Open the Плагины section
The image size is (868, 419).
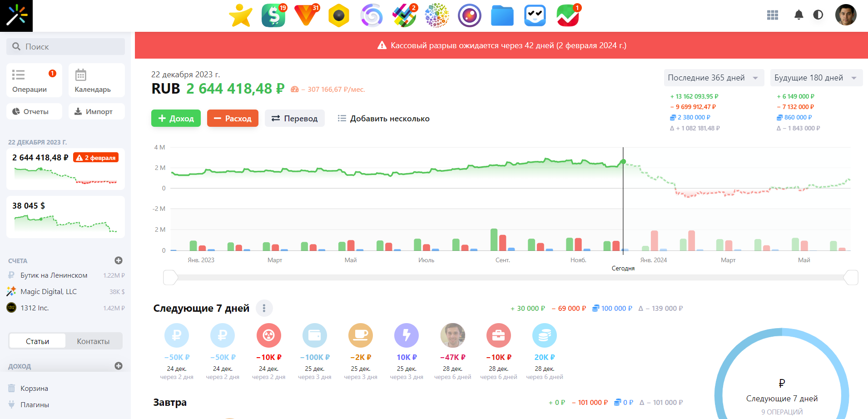point(35,404)
